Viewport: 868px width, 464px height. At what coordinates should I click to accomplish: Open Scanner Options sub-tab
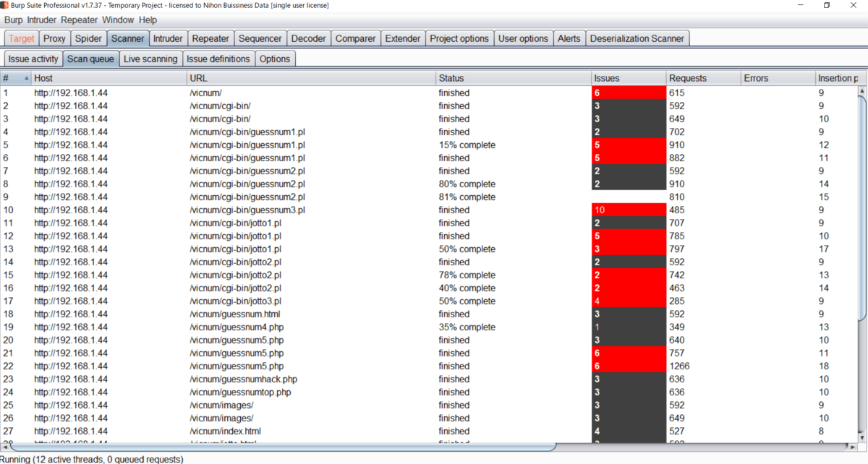pyautogui.click(x=275, y=59)
